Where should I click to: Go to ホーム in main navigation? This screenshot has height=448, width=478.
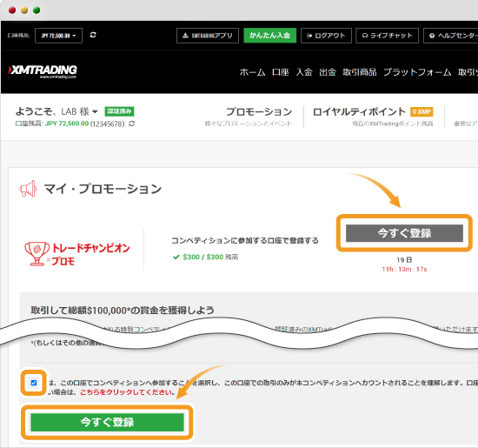coord(252,72)
